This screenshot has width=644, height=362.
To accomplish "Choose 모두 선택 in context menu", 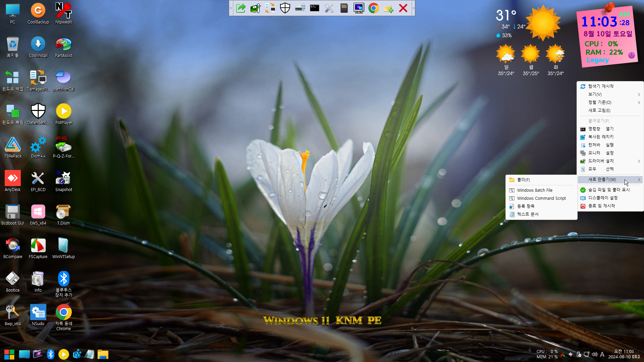I will click(x=610, y=169).
